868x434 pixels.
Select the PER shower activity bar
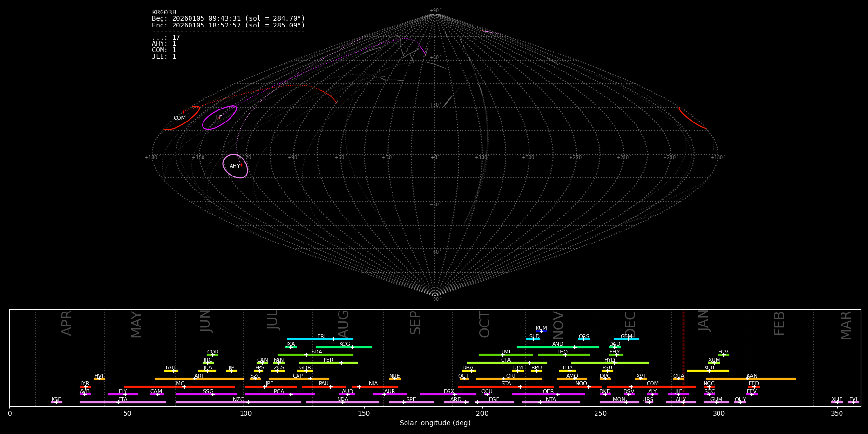(x=328, y=363)
